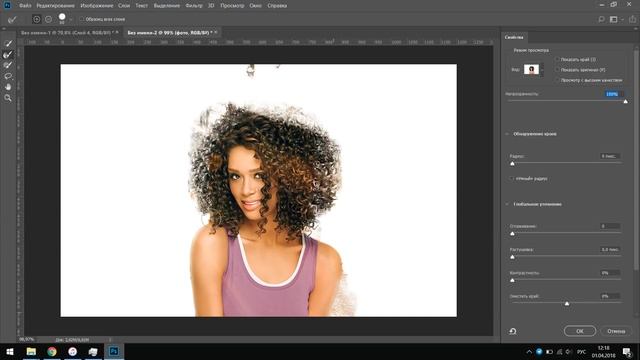Open the Фильтр menu
Viewport: 640px width, 360px height.
coord(194,6)
